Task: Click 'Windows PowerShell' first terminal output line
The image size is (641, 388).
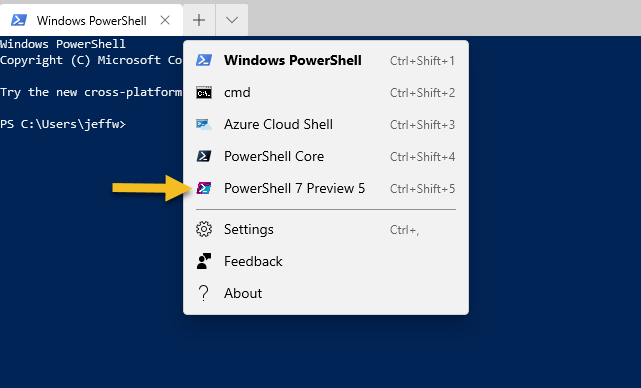Action: (x=63, y=44)
